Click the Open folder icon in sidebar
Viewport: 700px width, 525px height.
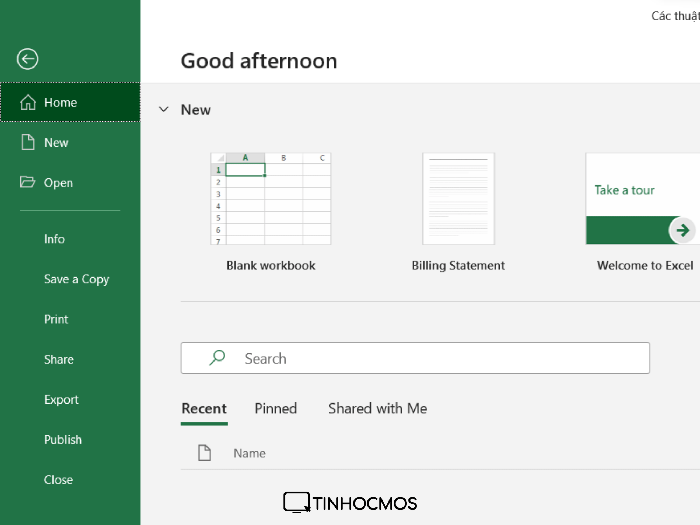28,183
